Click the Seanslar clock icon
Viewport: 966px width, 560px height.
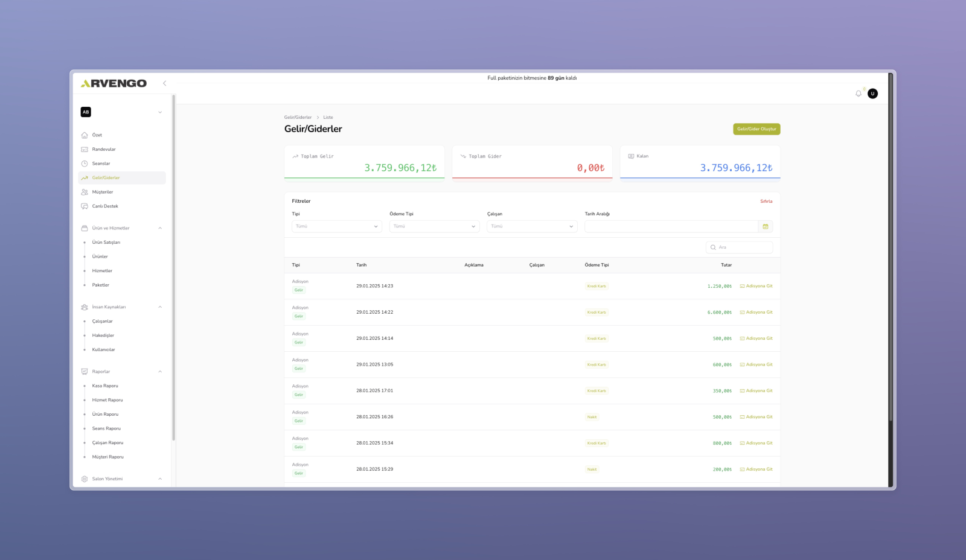[85, 164]
